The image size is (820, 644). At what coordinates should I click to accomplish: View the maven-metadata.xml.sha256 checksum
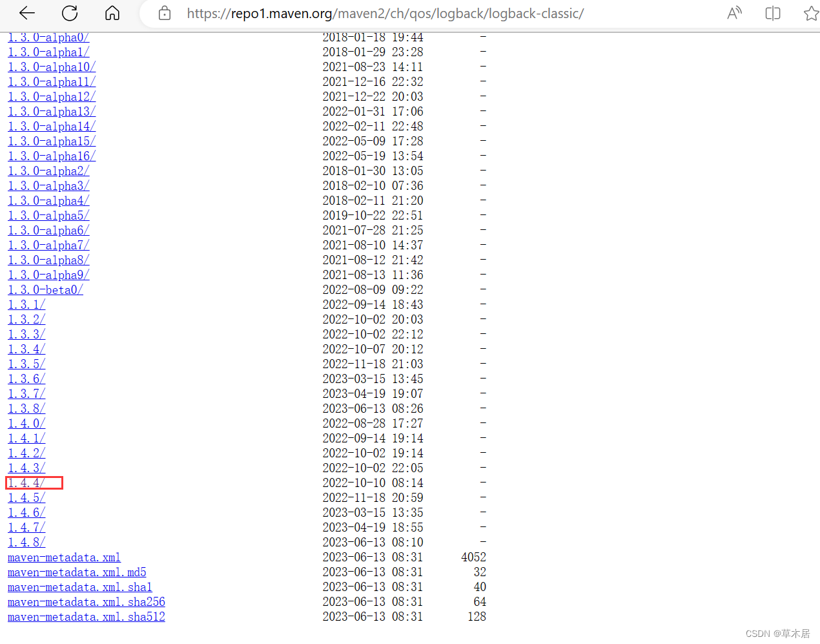[86, 602]
